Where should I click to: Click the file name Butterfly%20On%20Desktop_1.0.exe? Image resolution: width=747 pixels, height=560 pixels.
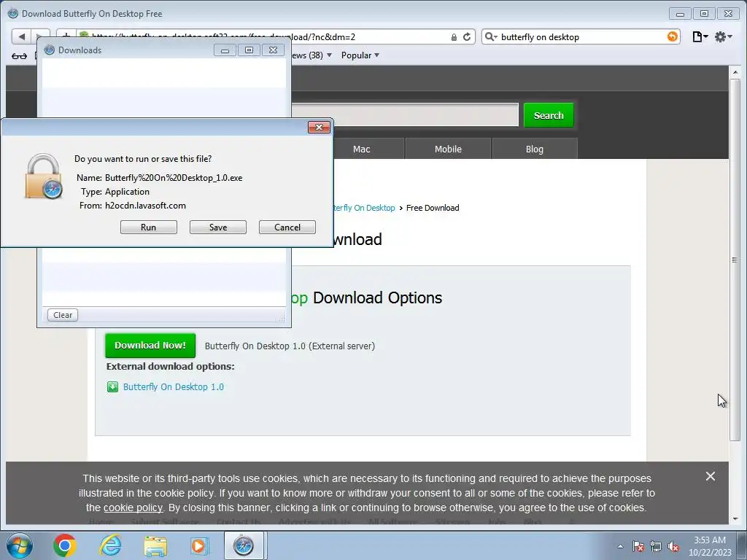(x=174, y=178)
